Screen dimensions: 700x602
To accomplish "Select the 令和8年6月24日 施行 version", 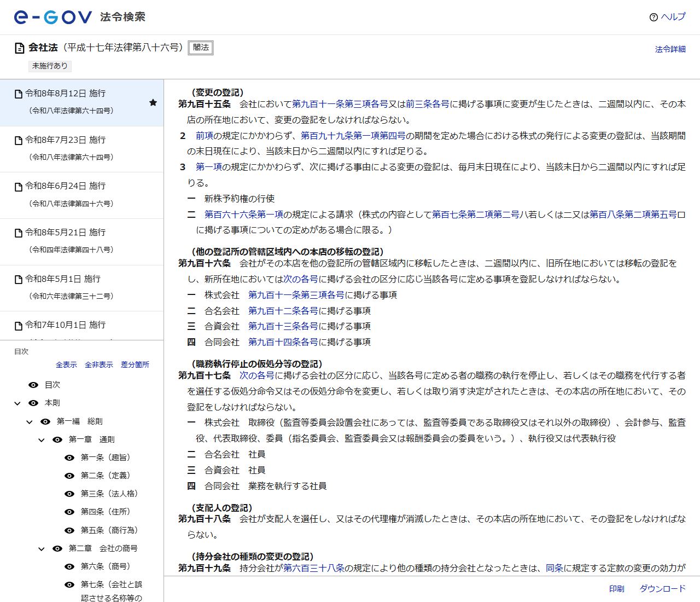I will click(82, 195).
